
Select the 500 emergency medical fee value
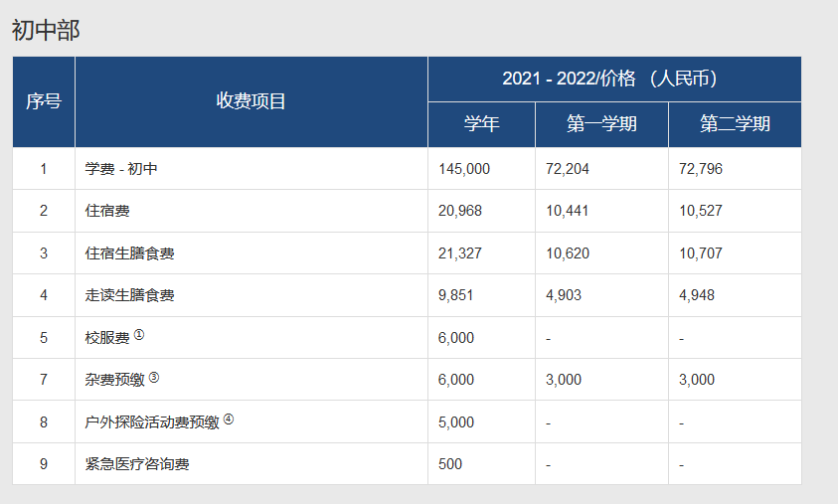(x=450, y=464)
